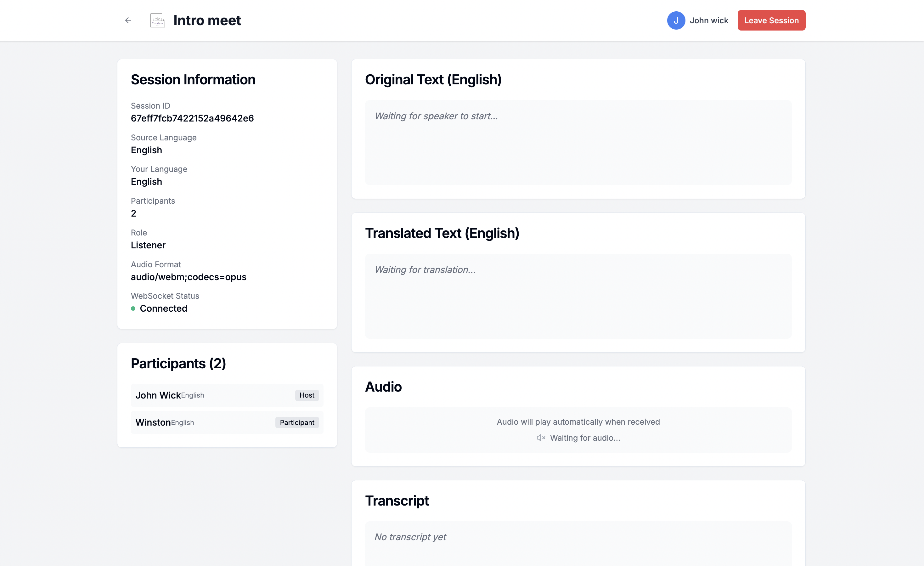924x566 pixels.
Task: Click the Translated Text waiting area
Action: point(578,296)
